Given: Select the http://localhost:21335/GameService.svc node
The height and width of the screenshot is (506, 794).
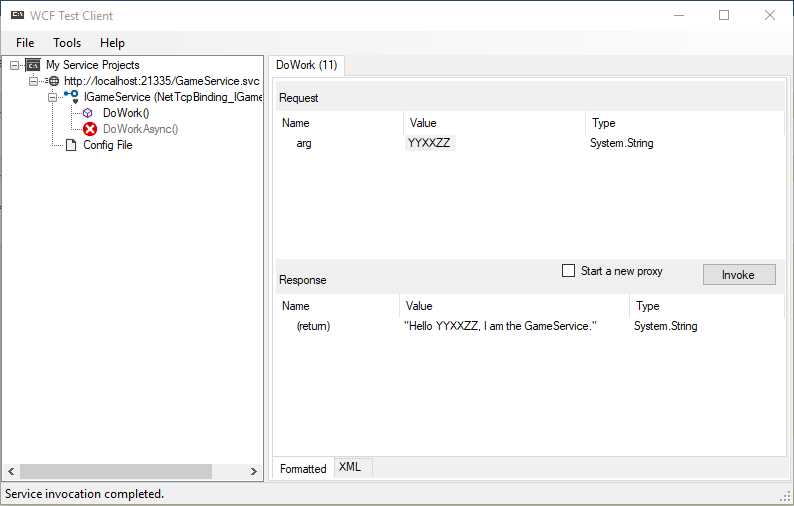Looking at the screenshot, I should pyautogui.click(x=162, y=81).
